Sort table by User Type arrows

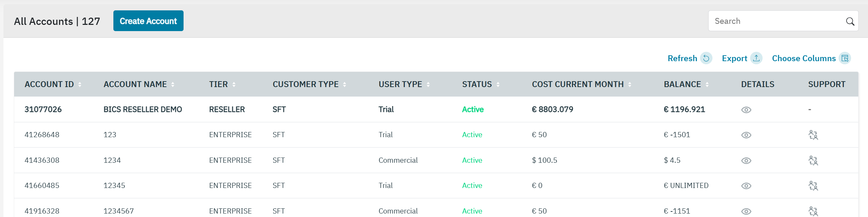click(428, 85)
